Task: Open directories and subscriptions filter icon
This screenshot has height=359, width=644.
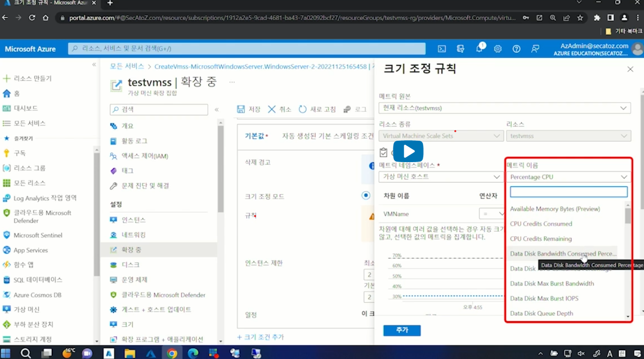Action: click(x=460, y=49)
